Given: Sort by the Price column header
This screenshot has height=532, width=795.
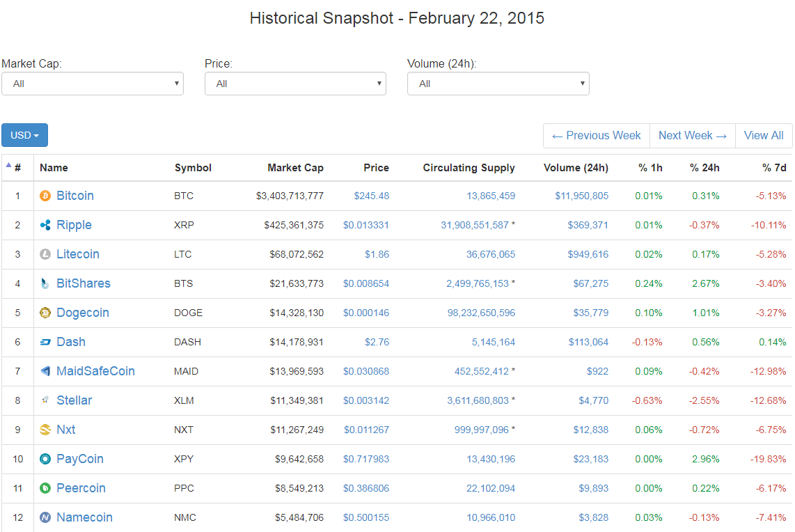Looking at the screenshot, I should [x=376, y=168].
